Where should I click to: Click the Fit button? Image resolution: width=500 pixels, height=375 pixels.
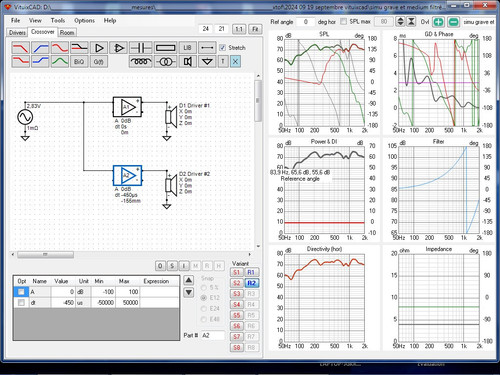point(255,29)
